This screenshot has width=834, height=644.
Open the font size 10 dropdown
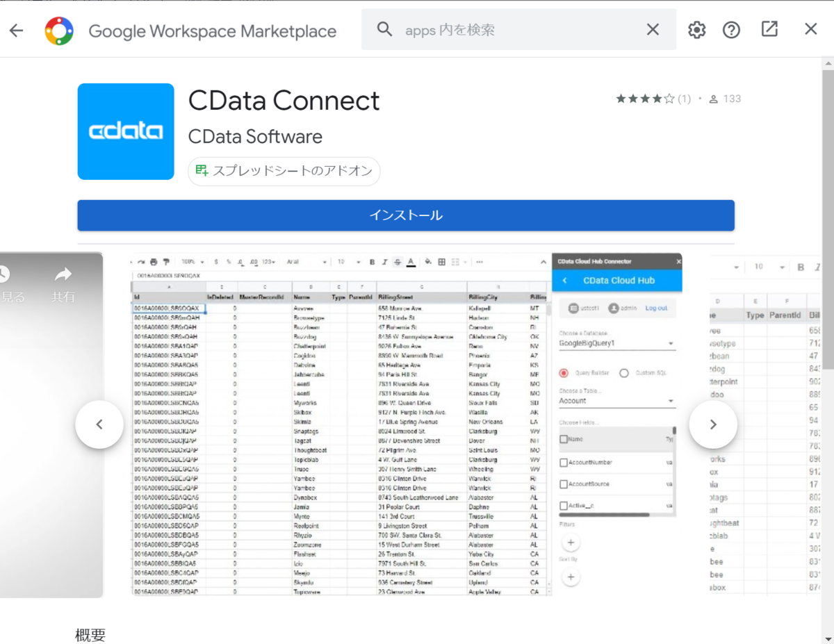349,262
